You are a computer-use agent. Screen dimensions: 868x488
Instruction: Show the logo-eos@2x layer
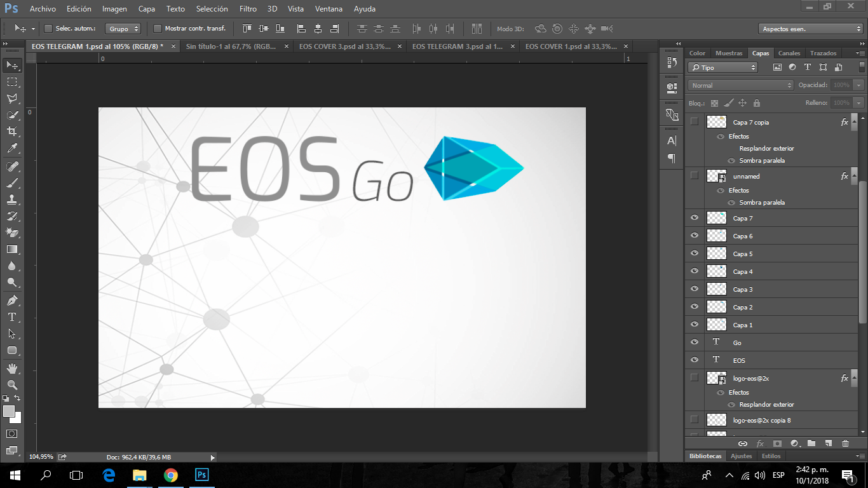(695, 377)
